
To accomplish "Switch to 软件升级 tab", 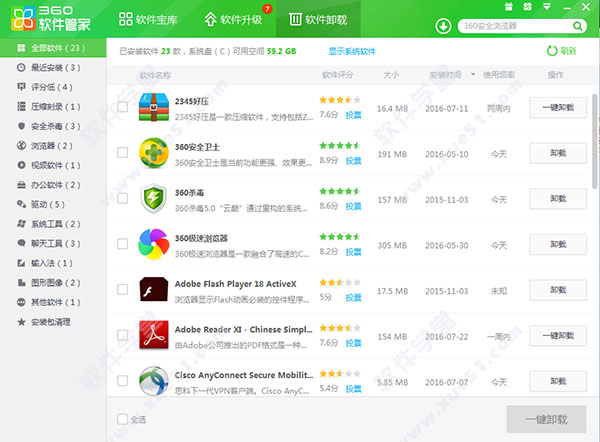I will pyautogui.click(x=233, y=19).
